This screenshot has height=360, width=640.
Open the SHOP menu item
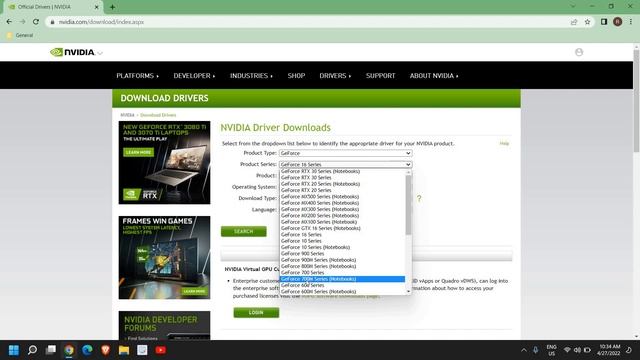click(296, 76)
